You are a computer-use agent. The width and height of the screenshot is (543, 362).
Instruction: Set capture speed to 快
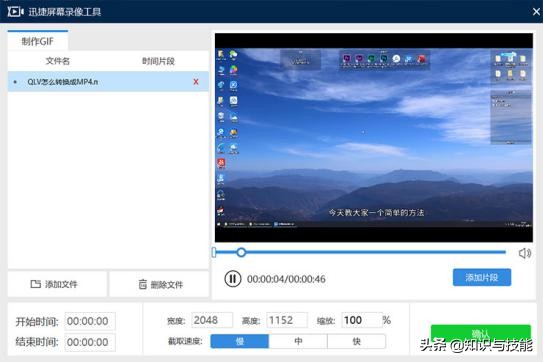tap(356, 341)
